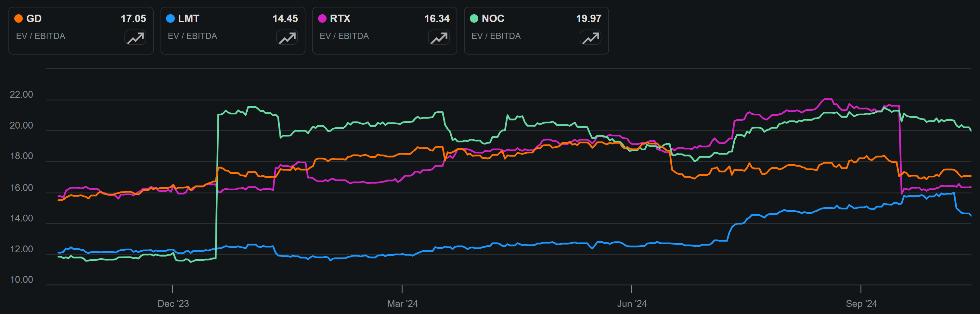
Task: Click the trend chart icon on the LMT card
Action: [287, 37]
